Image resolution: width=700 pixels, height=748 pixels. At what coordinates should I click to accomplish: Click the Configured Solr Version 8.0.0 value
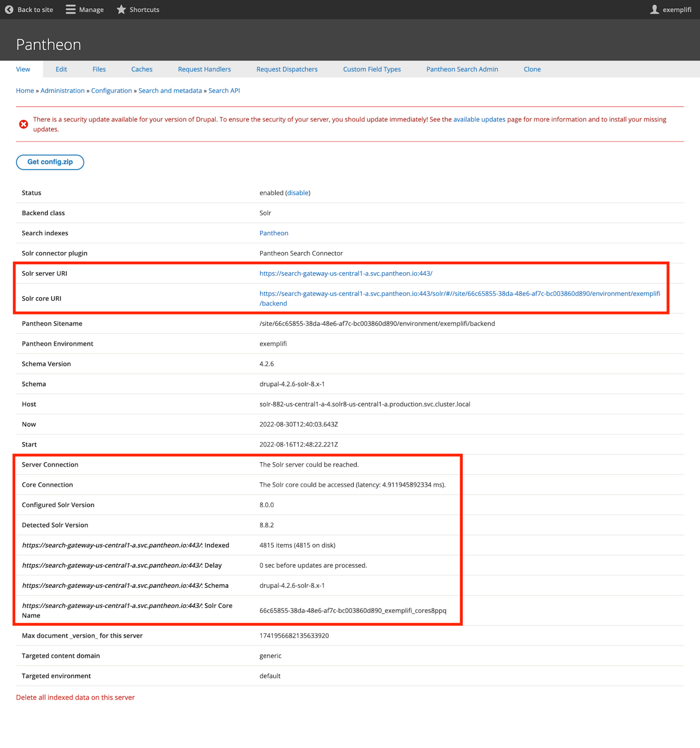pyautogui.click(x=266, y=505)
